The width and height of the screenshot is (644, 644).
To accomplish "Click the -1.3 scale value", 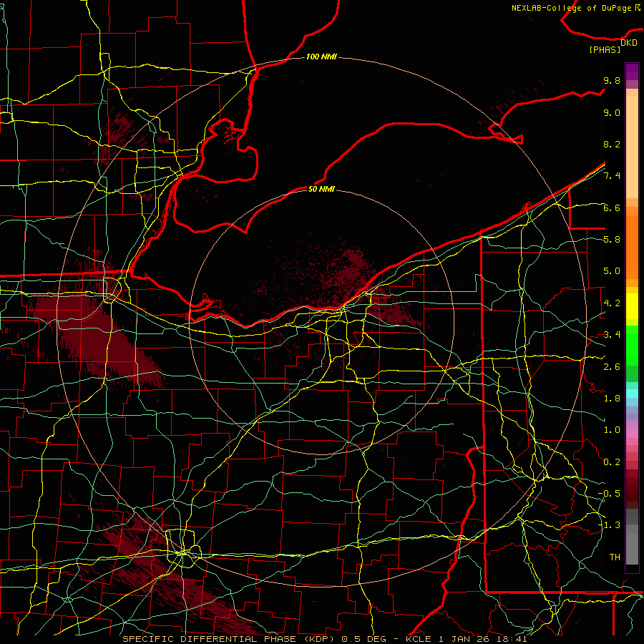I will pyautogui.click(x=609, y=525).
